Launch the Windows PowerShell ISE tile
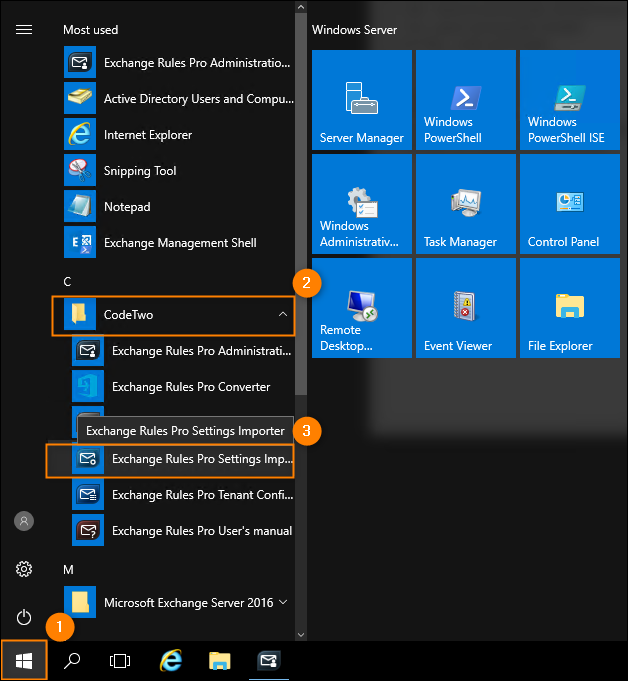 (x=570, y=100)
